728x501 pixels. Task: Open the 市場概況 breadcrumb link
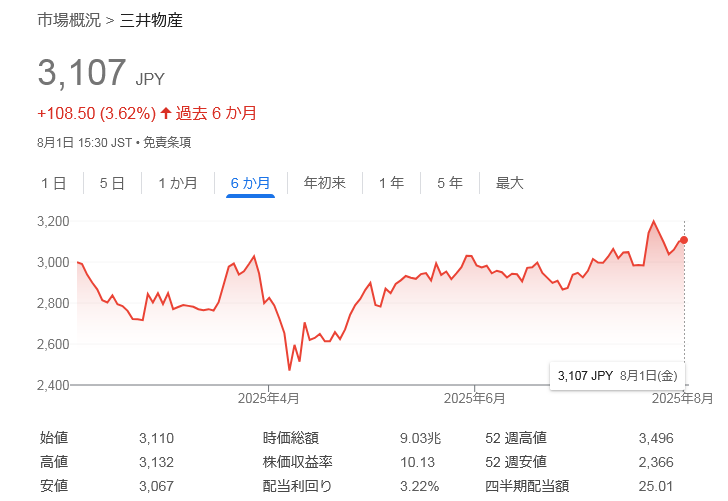pos(69,20)
